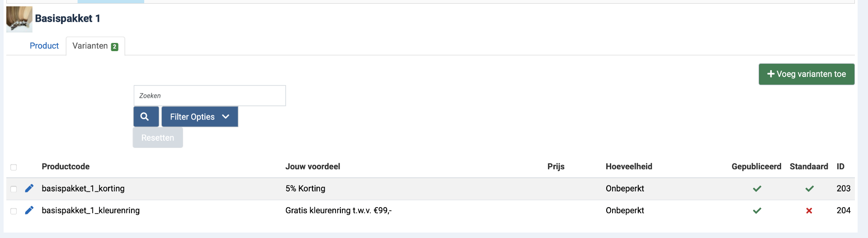868x238 pixels.
Task: Expand the Filter Opties dropdown
Action: 199,117
